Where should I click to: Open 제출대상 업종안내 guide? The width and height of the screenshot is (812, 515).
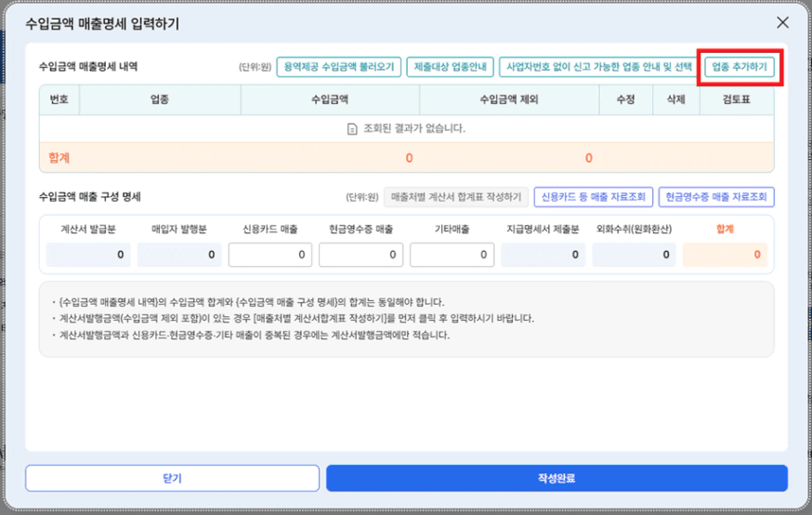(x=450, y=68)
